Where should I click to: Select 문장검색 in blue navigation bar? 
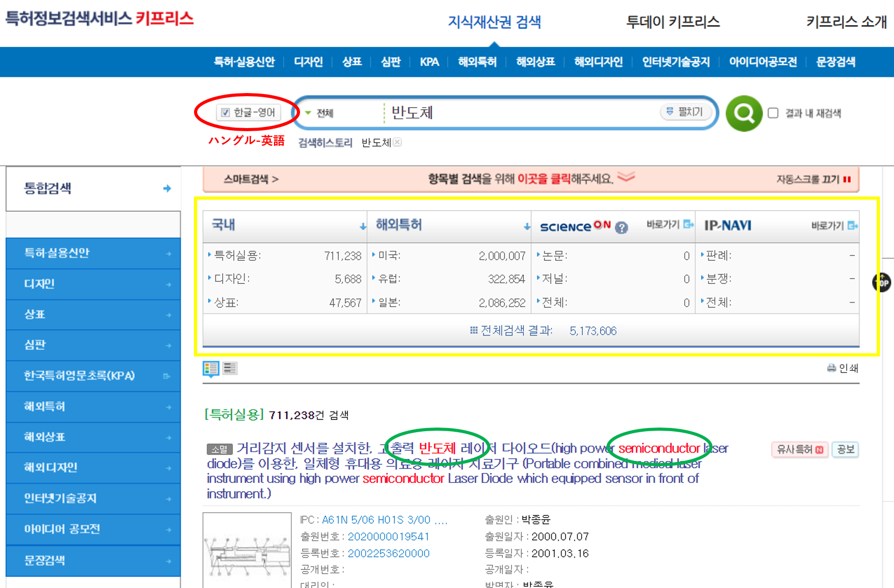pyautogui.click(x=835, y=62)
